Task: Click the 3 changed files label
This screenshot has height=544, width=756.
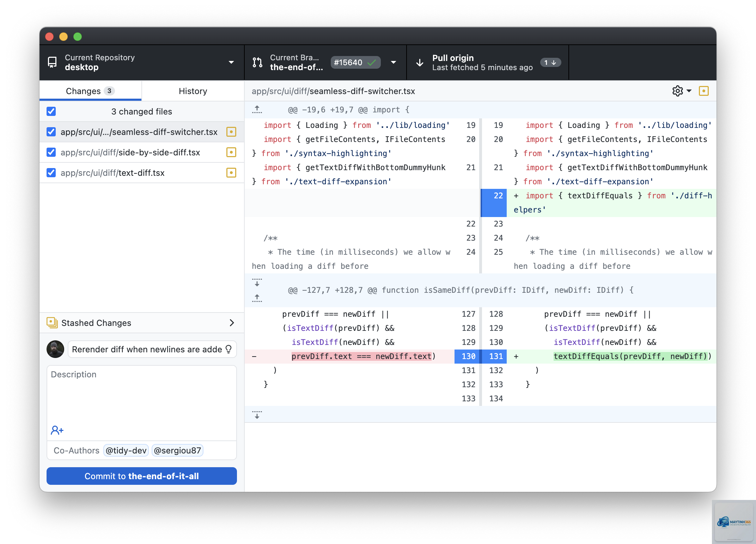Action: (142, 111)
